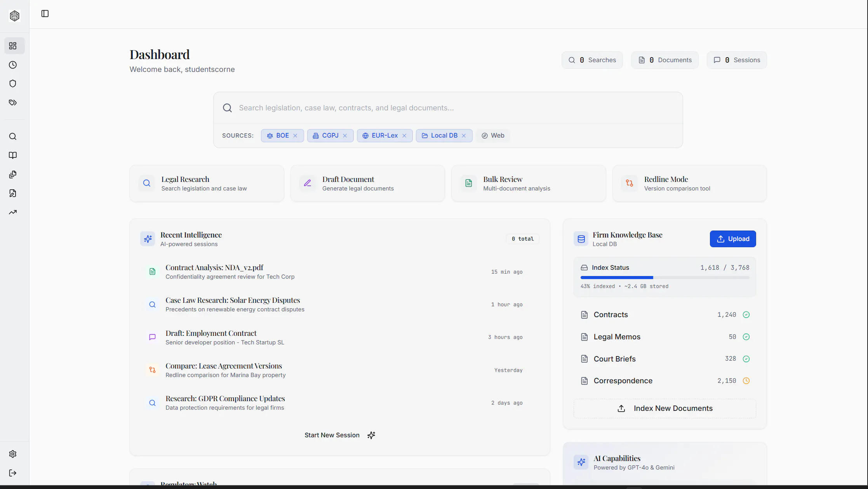Click the Index New Documents button
Viewport: 868px width, 489px height.
click(x=665, y=409)
